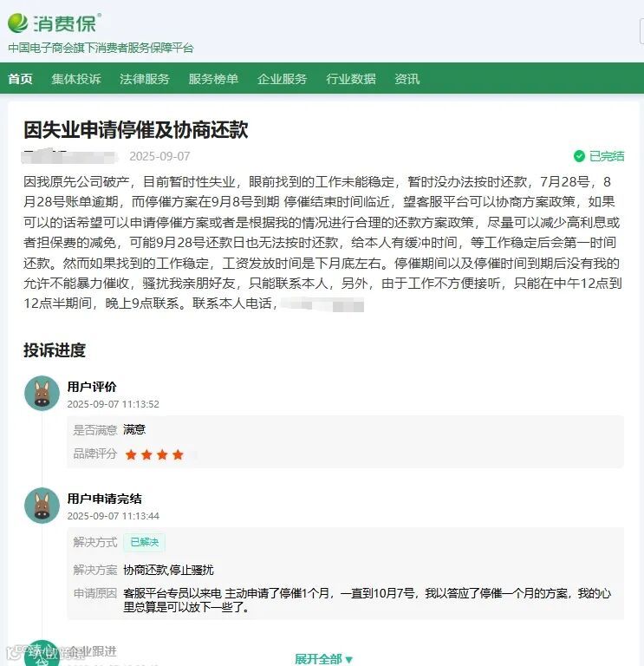Click the 消费保 brand name text
This screenshot has width=644, height=666.
[66, 23]
